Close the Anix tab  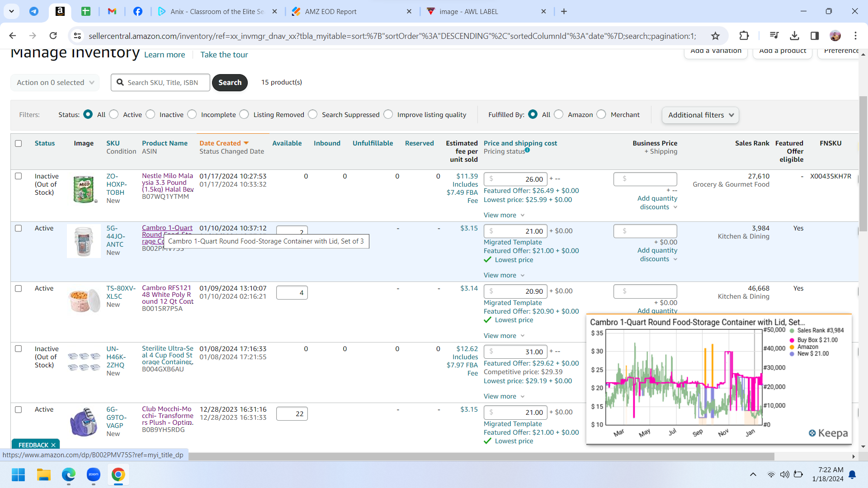tap(274, 11)
